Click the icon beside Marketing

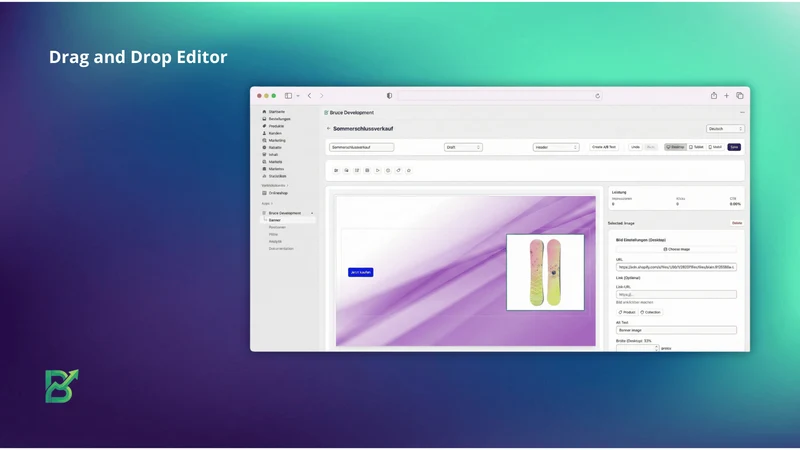click(264, 140)
